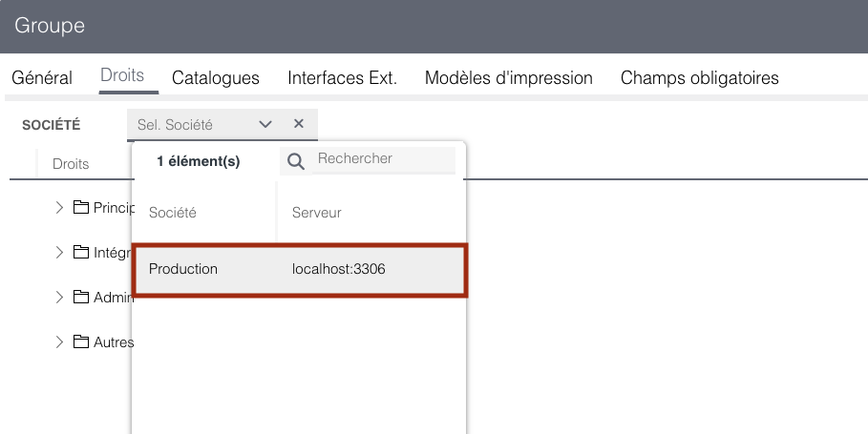
Task: Clear the Société selection with X
Action: [x=298, y=124]
